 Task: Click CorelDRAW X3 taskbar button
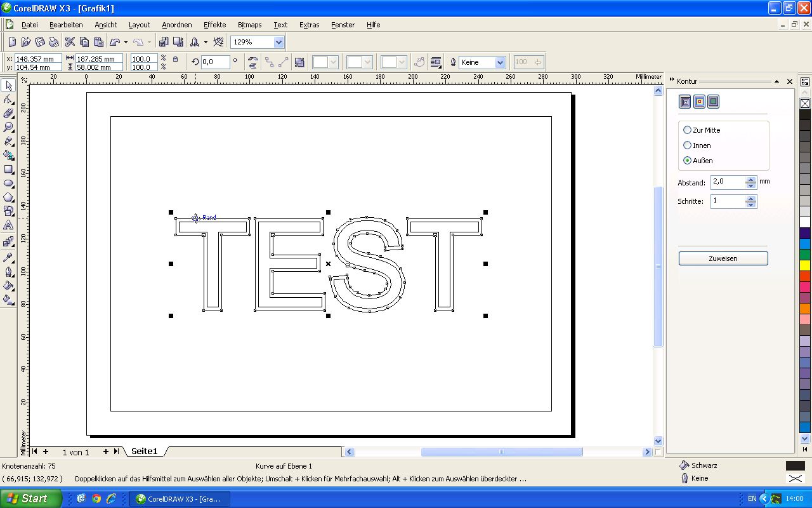(180, 499)
